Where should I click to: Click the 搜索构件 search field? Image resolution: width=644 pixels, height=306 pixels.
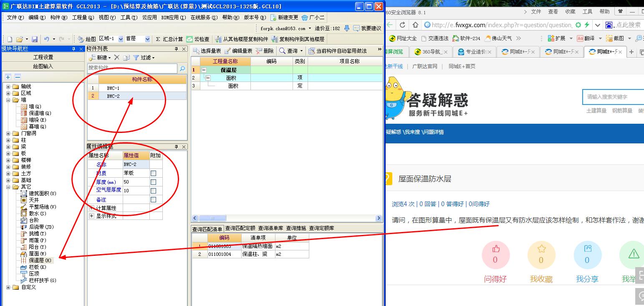132,68
